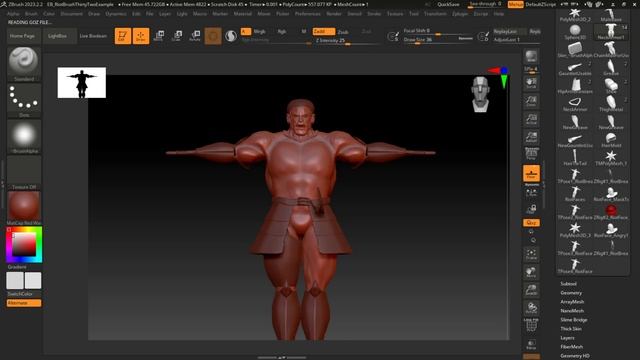This screenshot has height=360, width=640.
Task: Click the QuickSave button
Action: pos(448,4)
